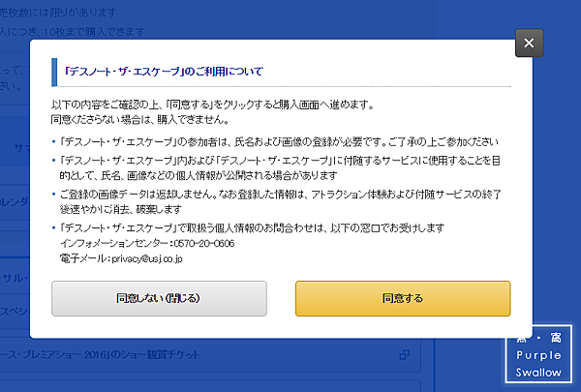Click the privacy@usj.co.jp email text

coord(147,258)
